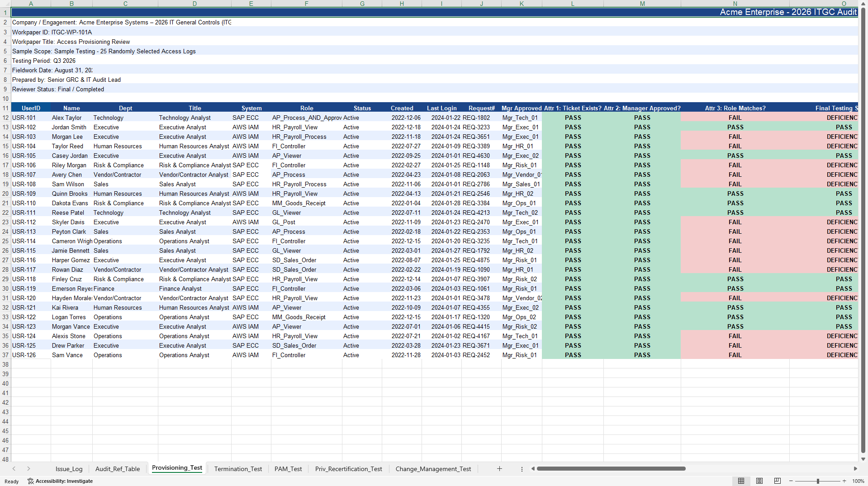
Task: Click the "Reviewer Status: Final / Completed" cell
Action: 58,89
